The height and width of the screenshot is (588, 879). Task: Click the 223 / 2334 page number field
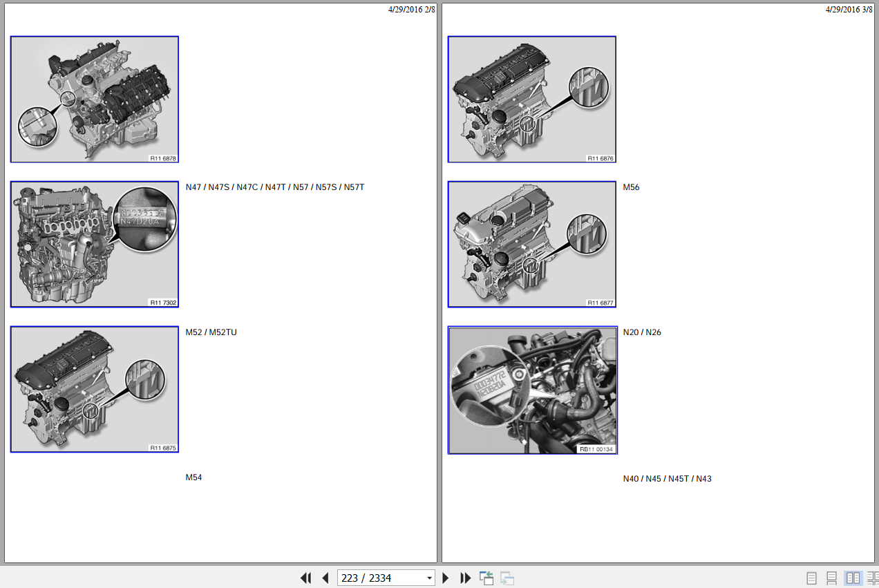pos(379,578)
